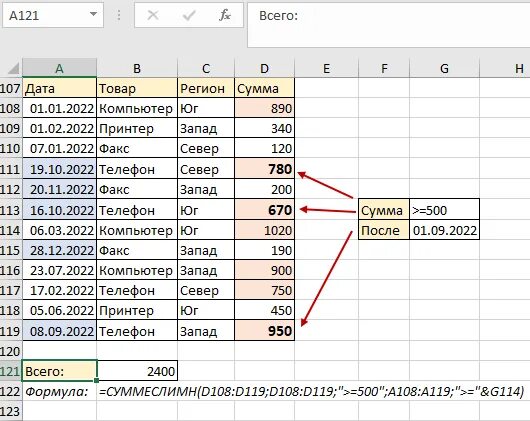Click Юг cell in row 118

[x=206, y=310]
